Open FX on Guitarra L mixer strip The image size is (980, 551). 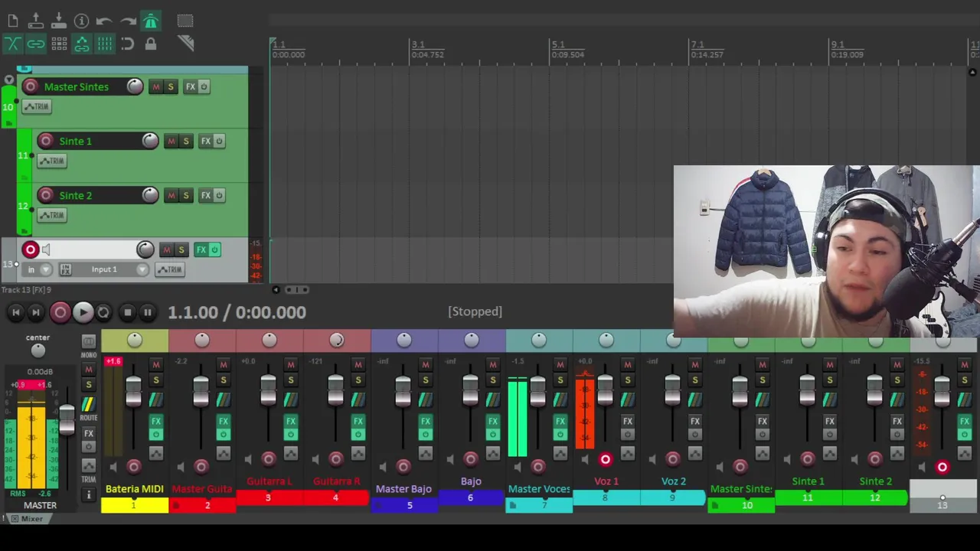[x=290, y=421]
